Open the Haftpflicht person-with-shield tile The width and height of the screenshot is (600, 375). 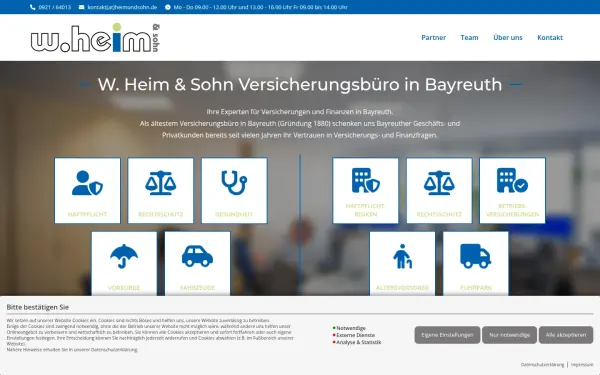87,191
